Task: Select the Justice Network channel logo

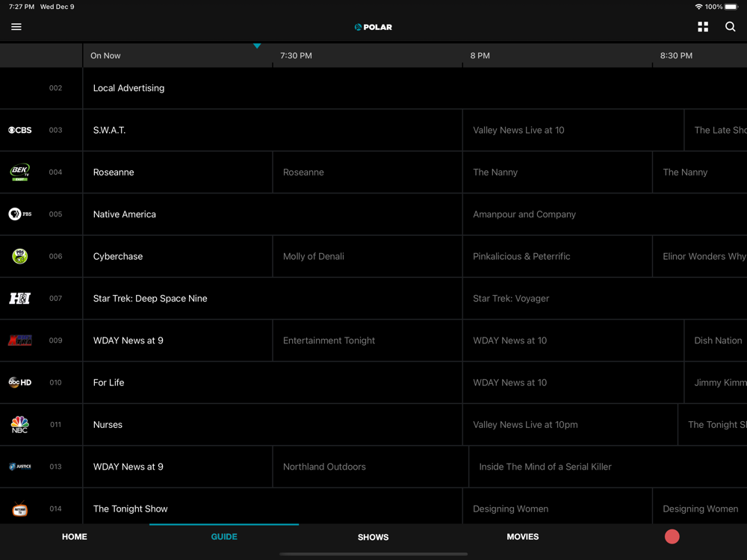Action: 20,466
